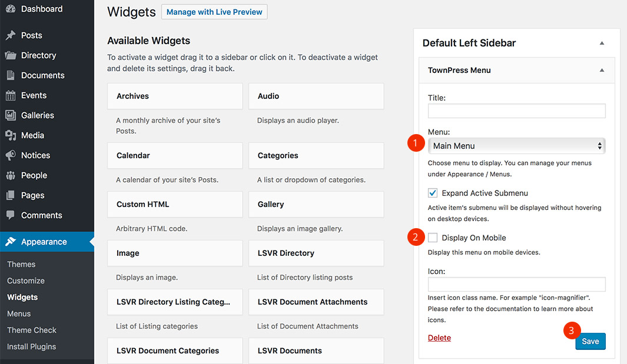The image size is (627, 364).
Task: Click the Notices megaphone icon
Action: pos(11,155)
